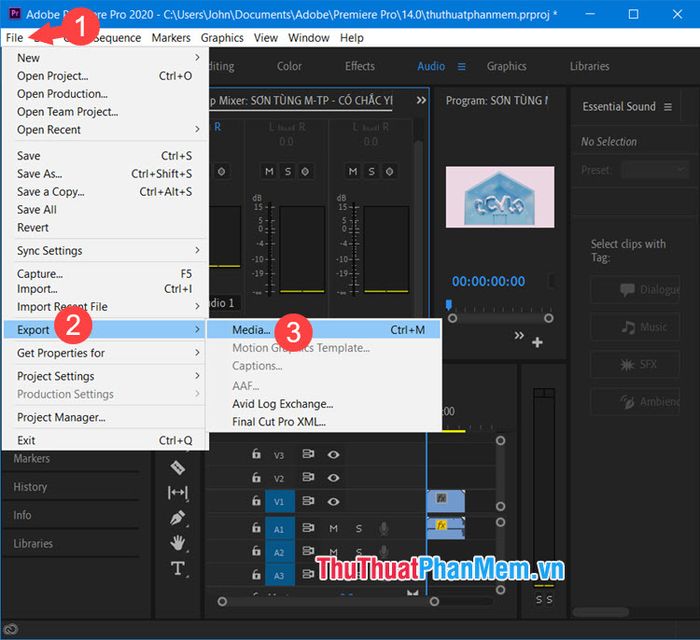This screenshot has width=700, height=640.
Task: Open the Export submenu
Action: coord(104,329)
